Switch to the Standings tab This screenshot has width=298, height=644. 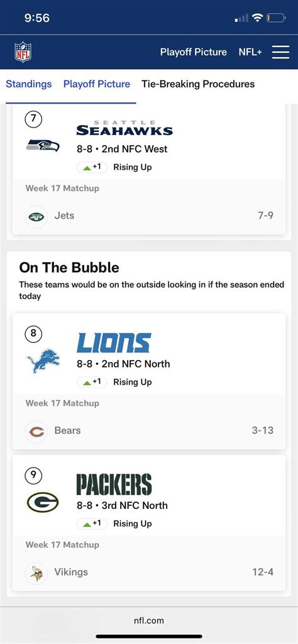click(29, 84)
